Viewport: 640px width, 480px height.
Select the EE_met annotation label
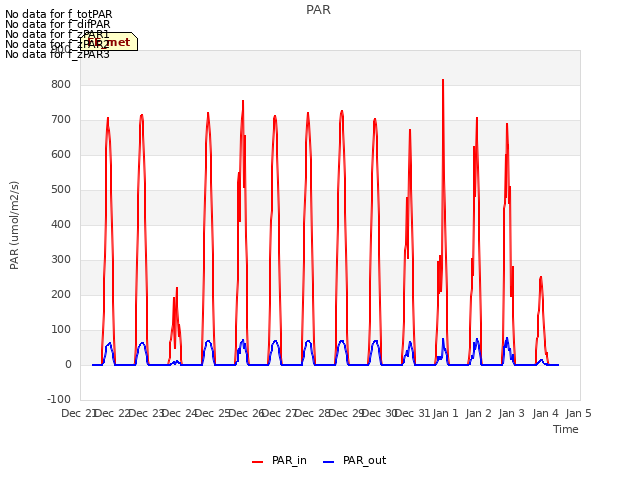coord(109,42)
